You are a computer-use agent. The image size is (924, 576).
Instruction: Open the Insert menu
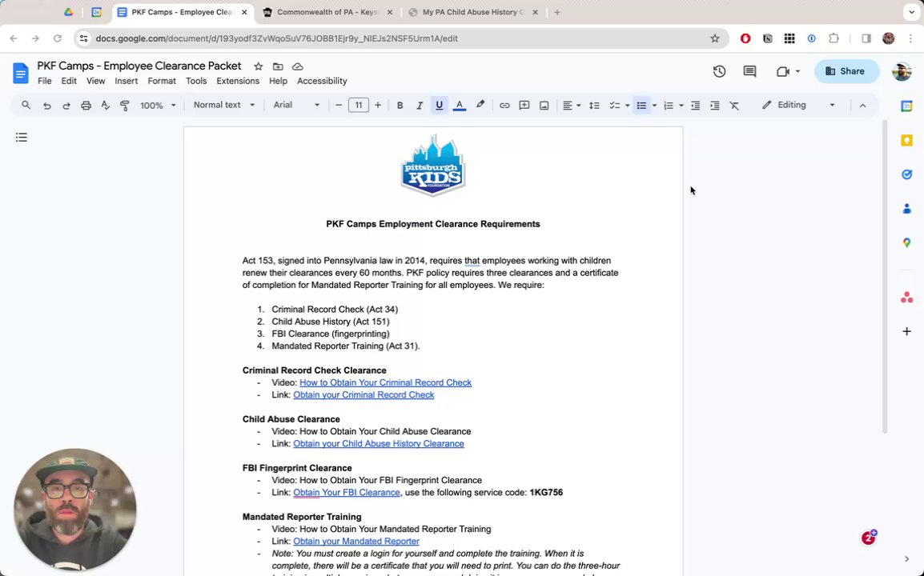pos(126,82)
